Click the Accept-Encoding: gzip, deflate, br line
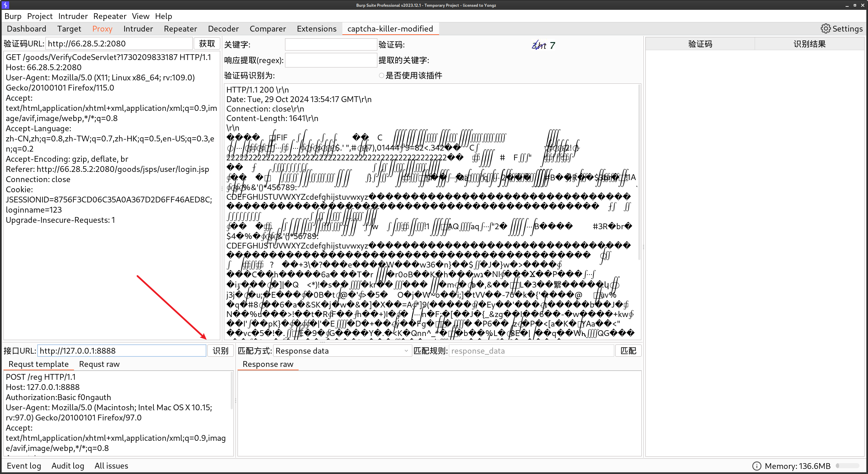Viewport: 868px width, 474px height. point(67,159)
